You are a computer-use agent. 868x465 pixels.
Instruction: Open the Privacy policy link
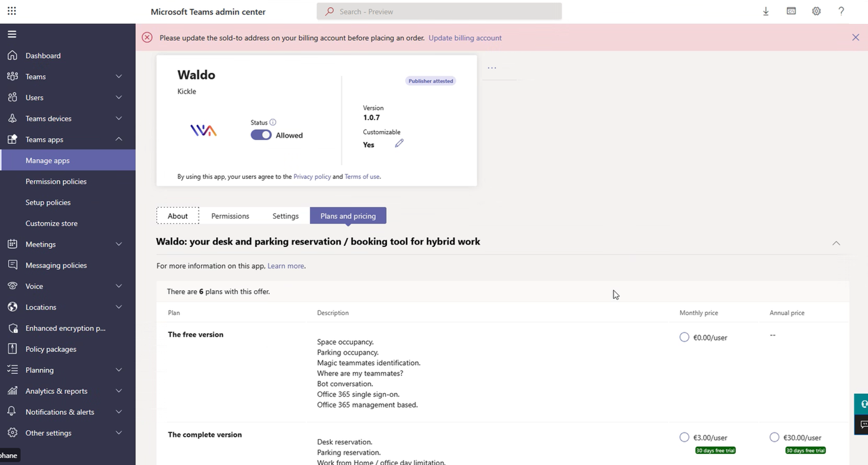312,176
